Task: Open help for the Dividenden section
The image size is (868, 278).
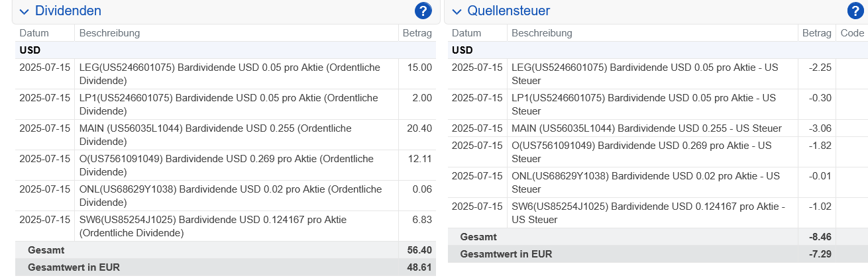Action: click(x=423, y=11)
